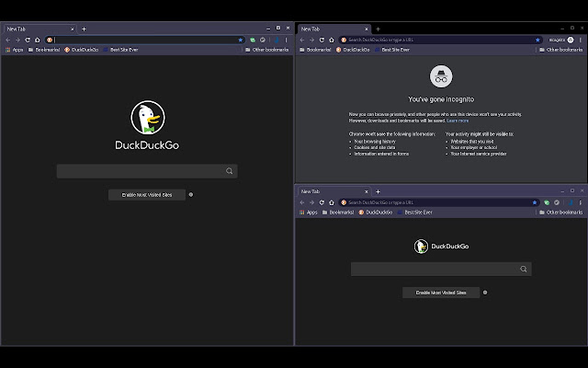Add new tab in the left window

[84, 29]
